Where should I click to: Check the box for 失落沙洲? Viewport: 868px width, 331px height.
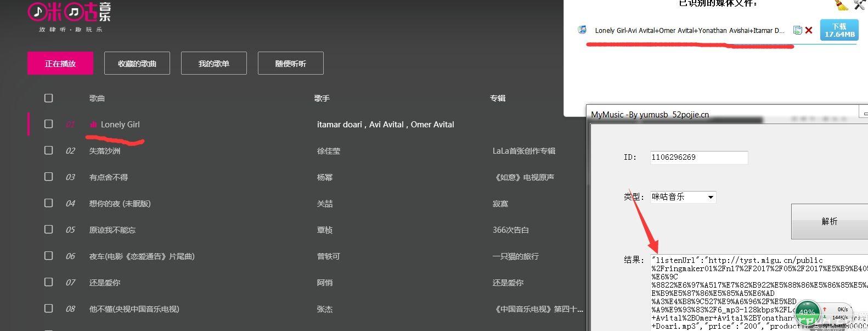[49, 150]
